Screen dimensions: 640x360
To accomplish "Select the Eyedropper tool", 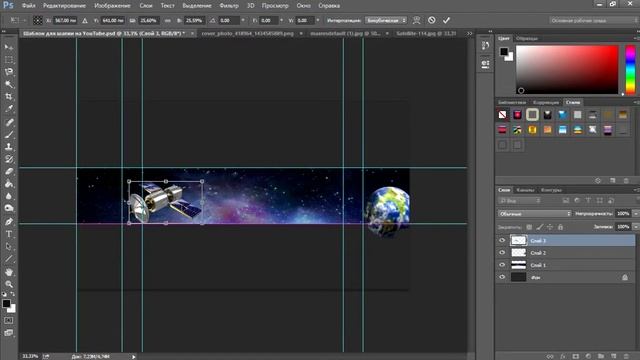I will 9,109.
